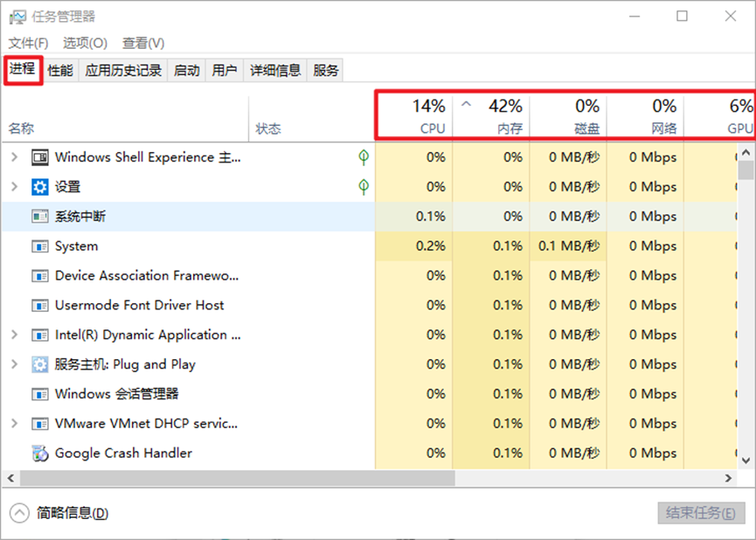Expand the VMware VMnet DHCP service row
The height and width of the screenshot is (540, 756).
pos(14,424)
